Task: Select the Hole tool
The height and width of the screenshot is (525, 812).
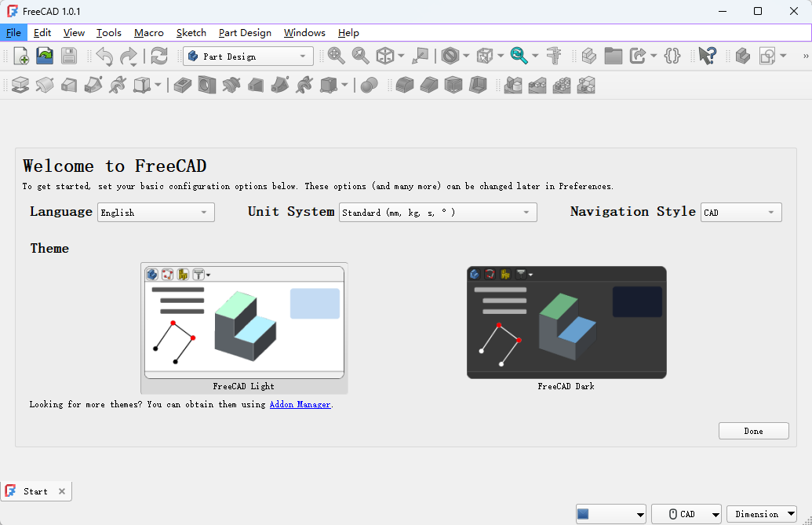Action: (x=206, y=85)
